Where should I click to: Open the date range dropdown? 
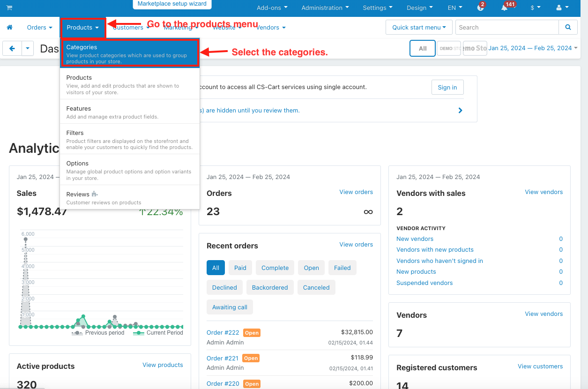[x=533, y=48]
